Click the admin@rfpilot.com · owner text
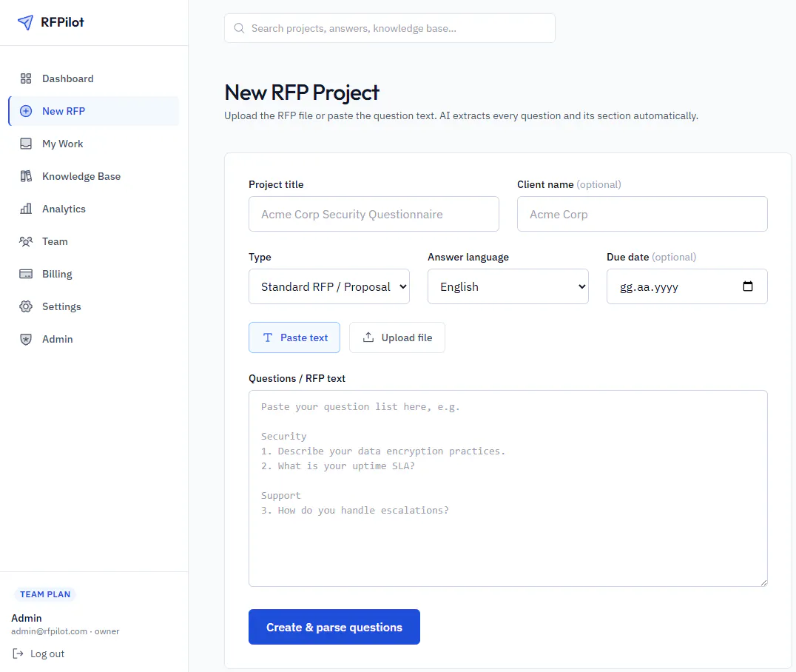Viewport: 796px width, 672px height. (65, 631)
